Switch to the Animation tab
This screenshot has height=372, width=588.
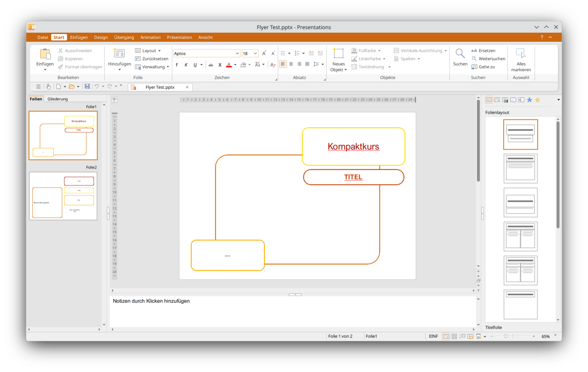pos(150,37)
